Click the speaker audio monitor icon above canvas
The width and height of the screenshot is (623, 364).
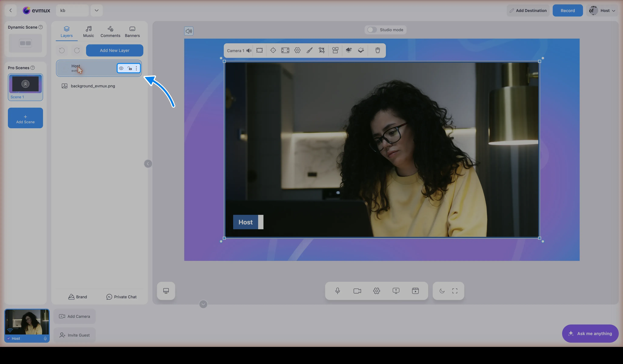(189, 31)
